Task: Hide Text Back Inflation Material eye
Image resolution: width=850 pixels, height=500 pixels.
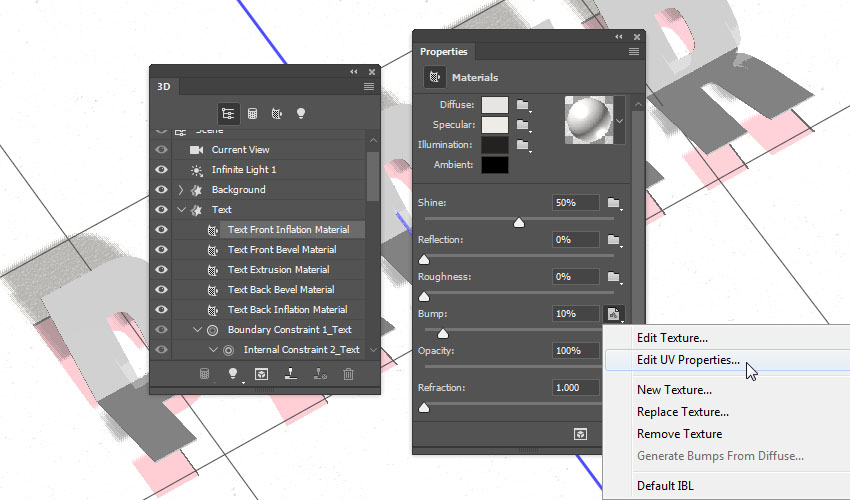Action: [162, 310]
